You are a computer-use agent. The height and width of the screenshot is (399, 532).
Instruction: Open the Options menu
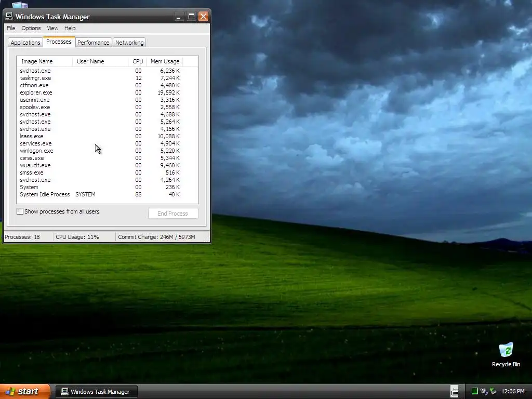coord(31,28)
